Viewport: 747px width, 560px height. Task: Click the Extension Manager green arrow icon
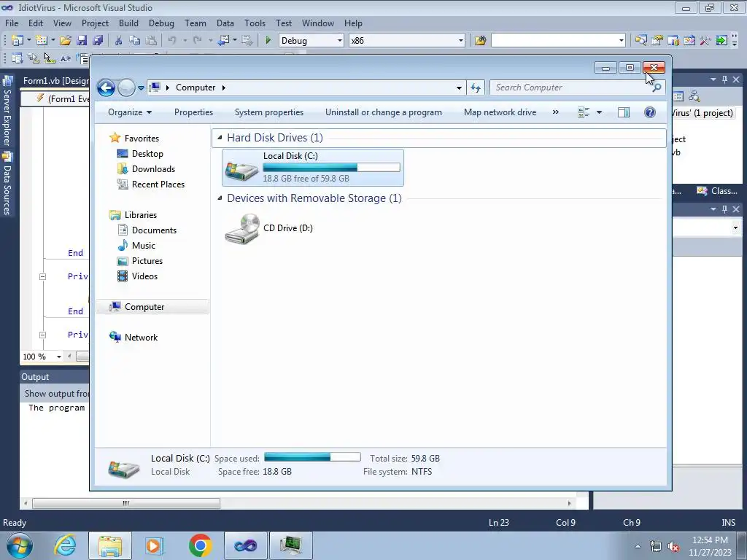721,41
